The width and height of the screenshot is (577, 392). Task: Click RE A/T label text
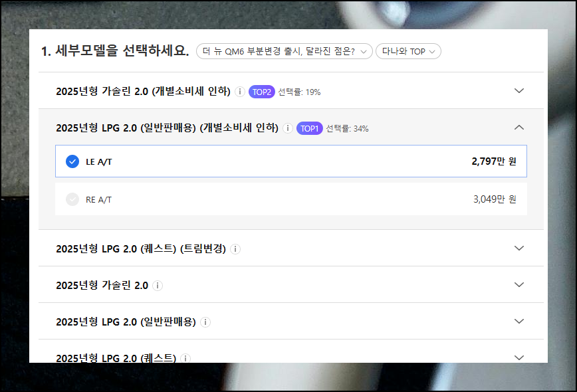(x=98, y=200)
